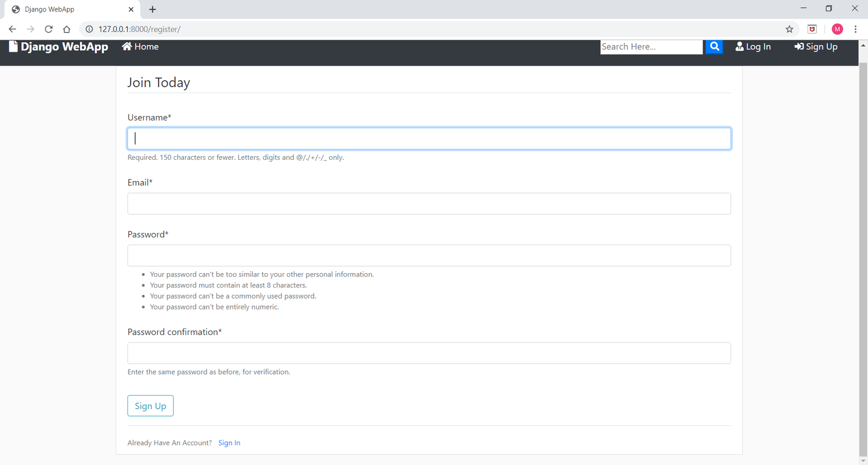Click the blue search magnifier button

(x=714, y=47)
